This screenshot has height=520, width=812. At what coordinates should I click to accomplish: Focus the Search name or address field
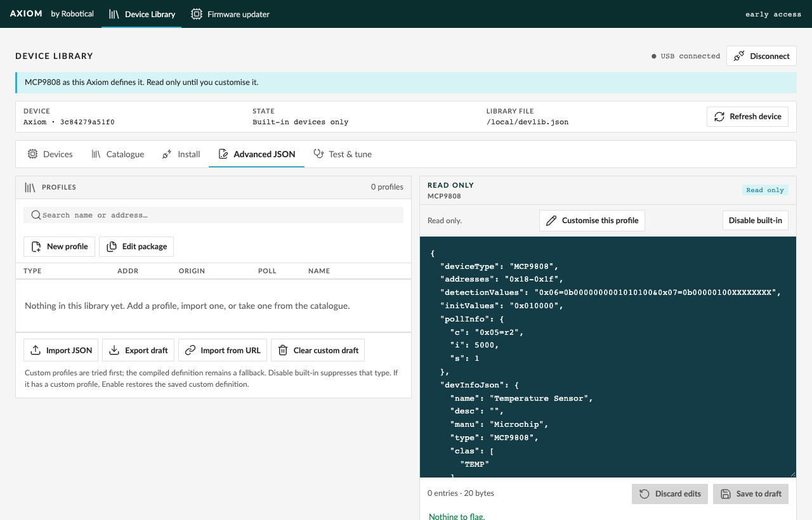(x=213, y=215)
